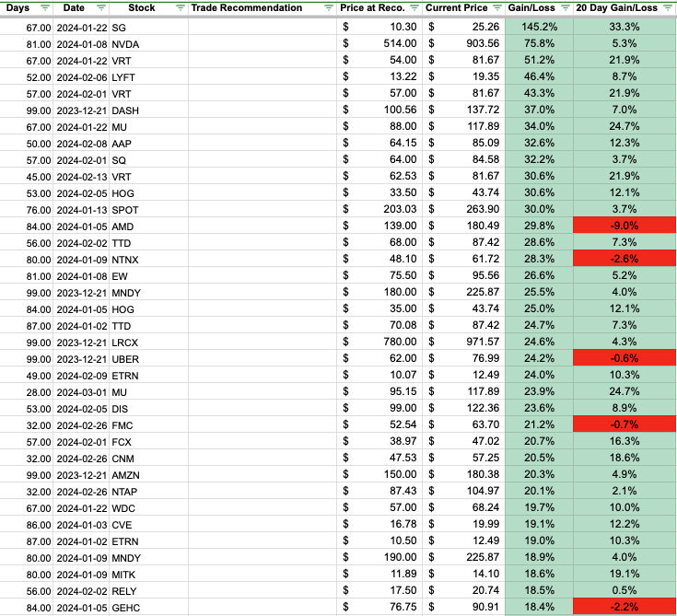Image resolution: width=677 pixels, height=616 pixels.
Task: Select the GEHC stock cell
Action: pos(149,608)
